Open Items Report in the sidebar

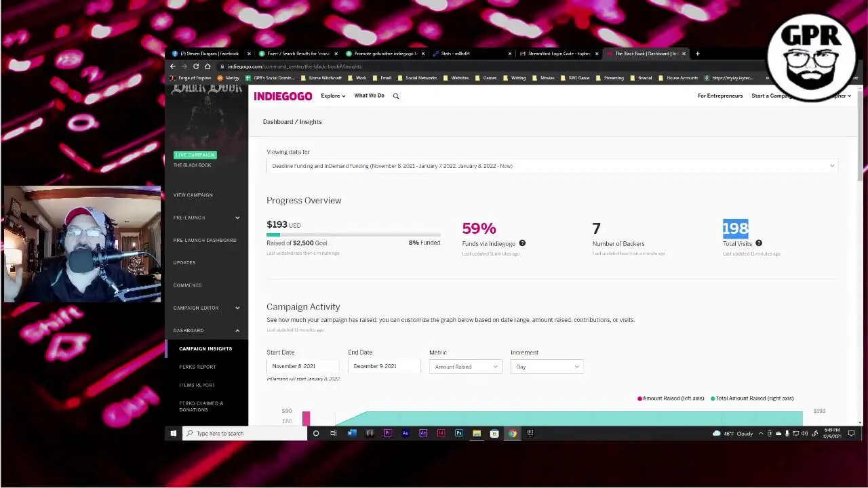[x=197, y=385]
